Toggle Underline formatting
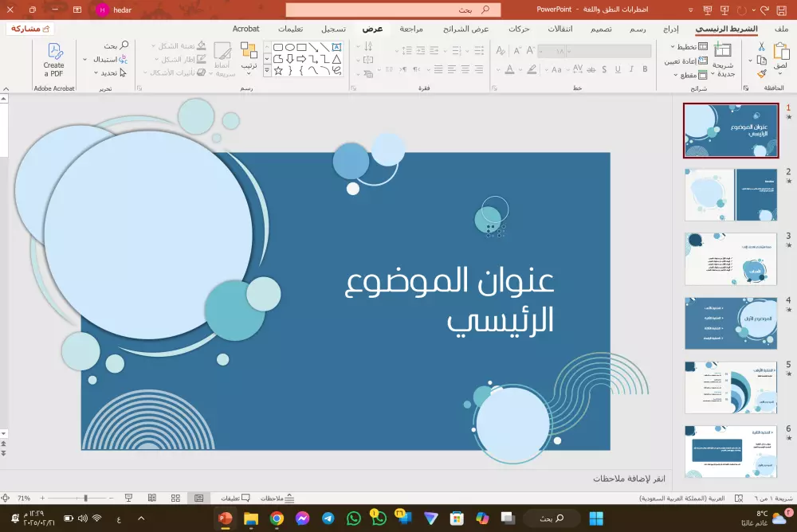Viewport: 797px width, 532px height. point(618,69)
